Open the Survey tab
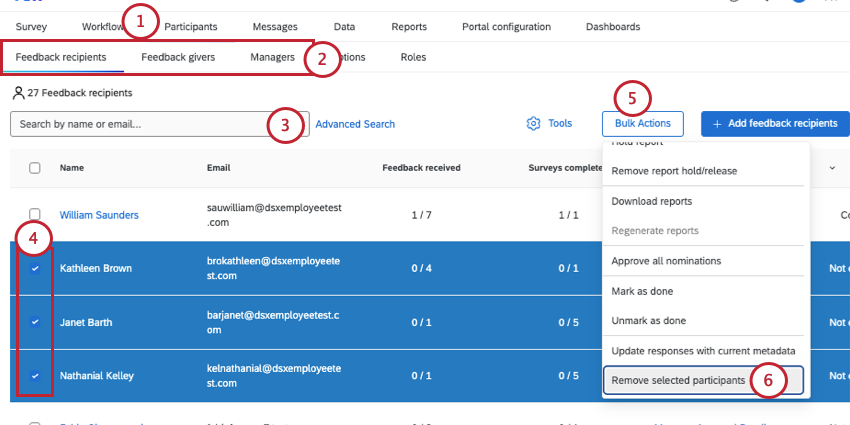This screenshot has width=850, height=425. 31,27
